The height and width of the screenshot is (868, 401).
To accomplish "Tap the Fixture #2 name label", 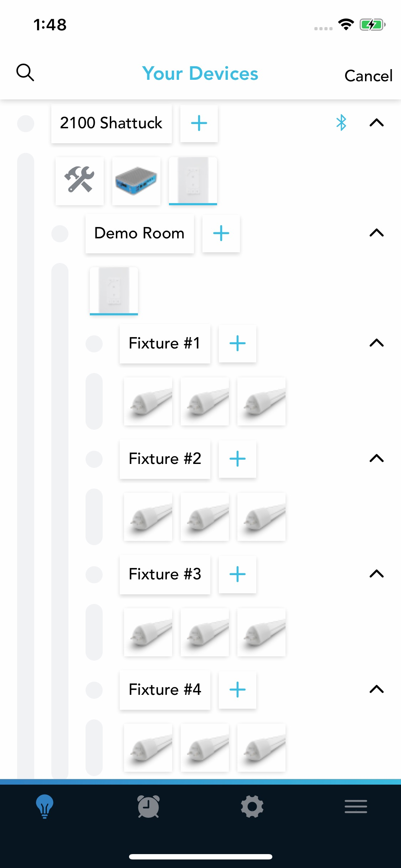I will [165, 459].
